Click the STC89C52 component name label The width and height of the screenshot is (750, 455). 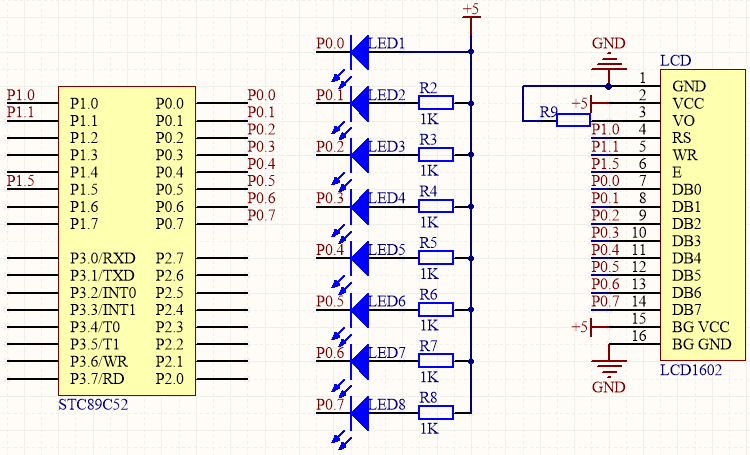point(93,406)
